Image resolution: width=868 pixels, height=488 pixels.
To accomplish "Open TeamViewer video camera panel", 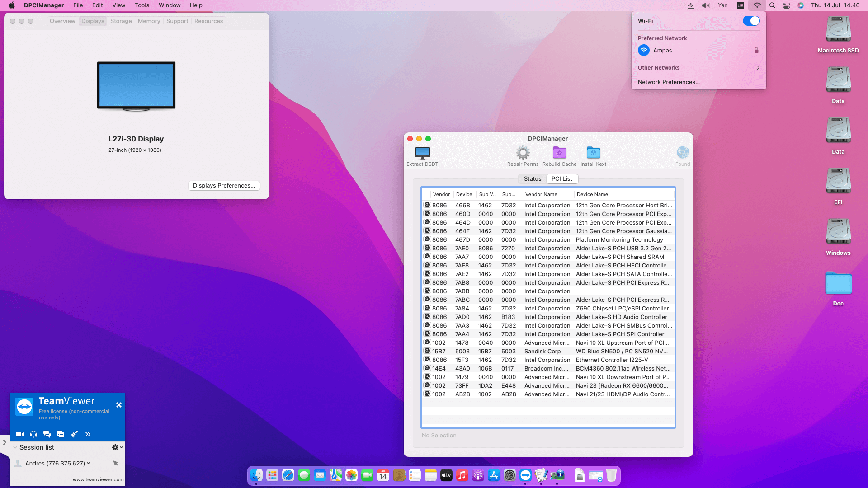I will pos(20,434).
